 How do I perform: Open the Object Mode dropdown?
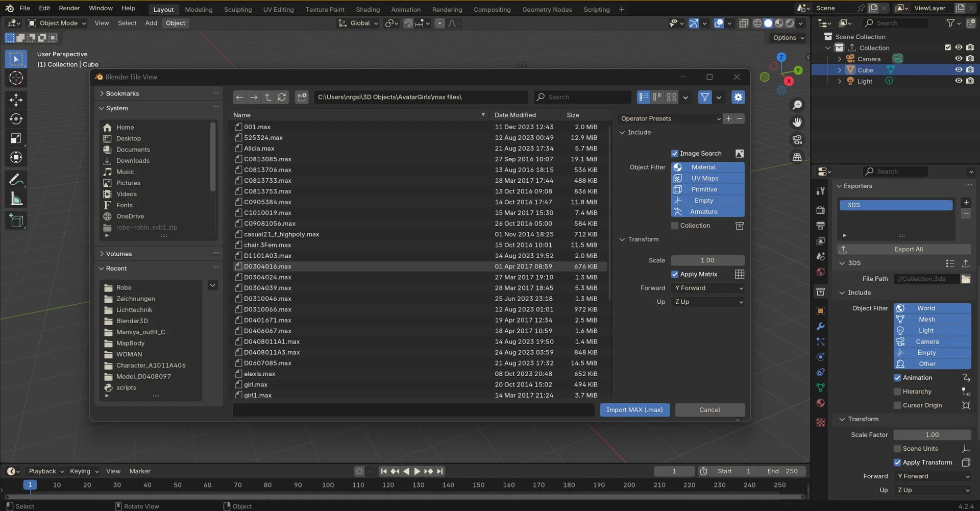coord(57,23)
